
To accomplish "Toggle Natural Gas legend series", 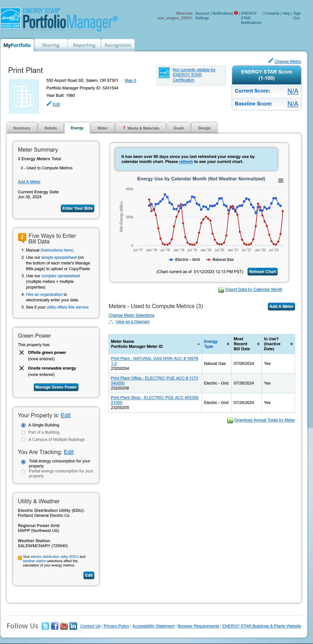I will click(x=220, y=259).
